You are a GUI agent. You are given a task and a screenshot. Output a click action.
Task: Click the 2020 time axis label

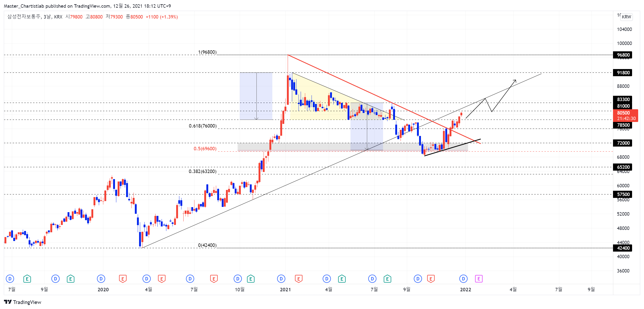tap(103, 290)
